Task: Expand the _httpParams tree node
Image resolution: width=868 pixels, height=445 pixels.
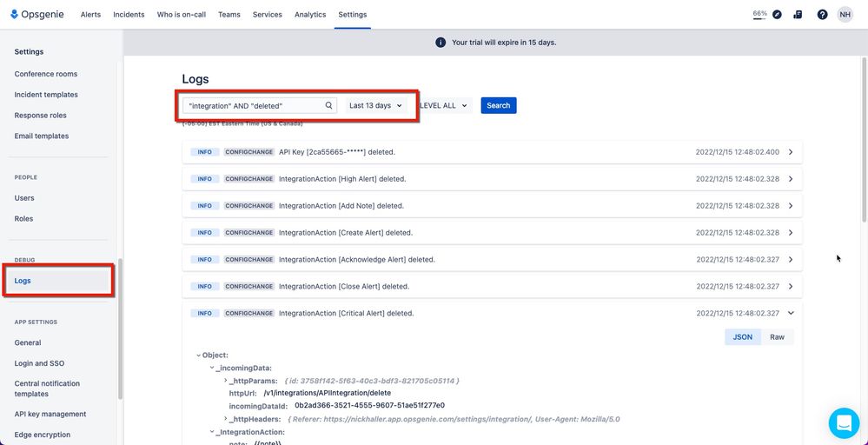Action: [225, 381]
